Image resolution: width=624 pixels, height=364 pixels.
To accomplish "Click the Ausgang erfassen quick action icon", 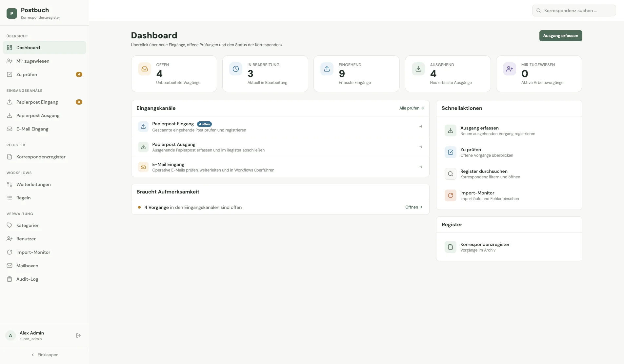I will (451, 131).
